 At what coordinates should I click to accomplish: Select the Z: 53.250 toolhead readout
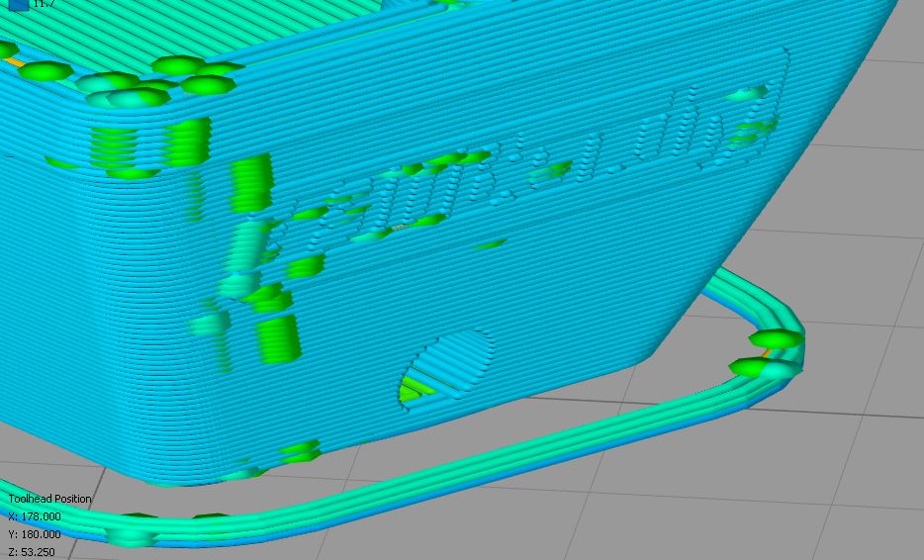coord(32,552)
